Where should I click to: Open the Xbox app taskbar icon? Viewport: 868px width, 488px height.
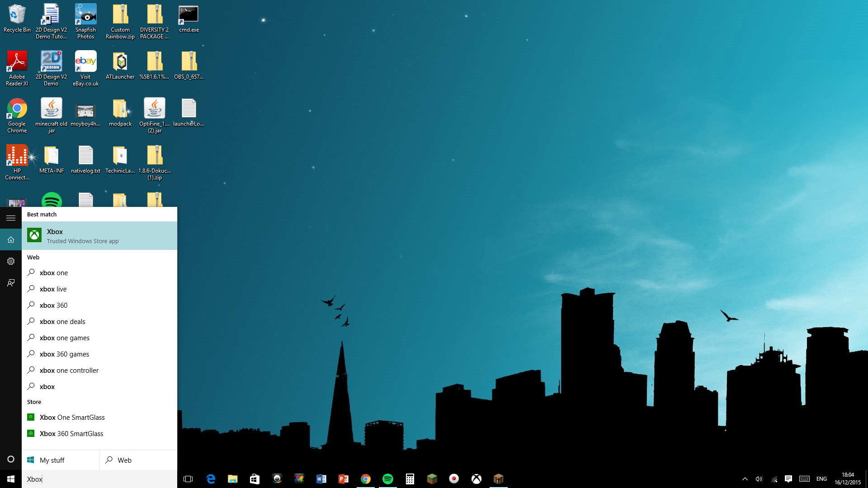476,479
